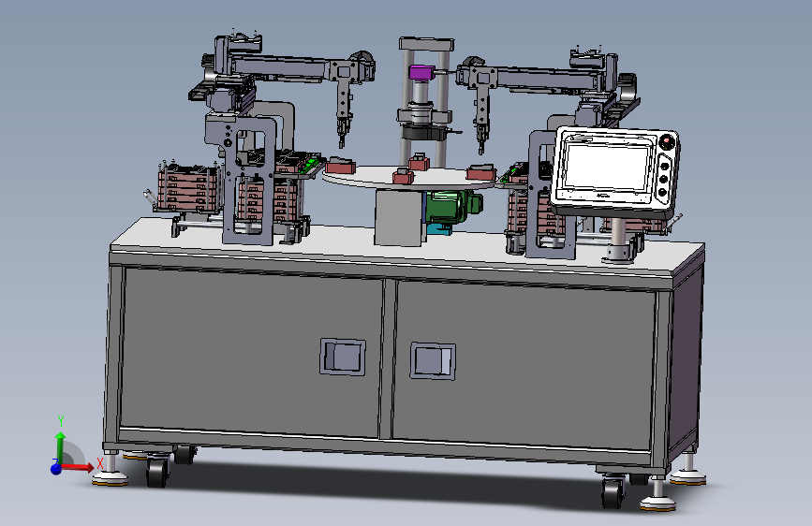
Task: Select the red emergency stop button on HMI
Action: [x=667, y=141]
